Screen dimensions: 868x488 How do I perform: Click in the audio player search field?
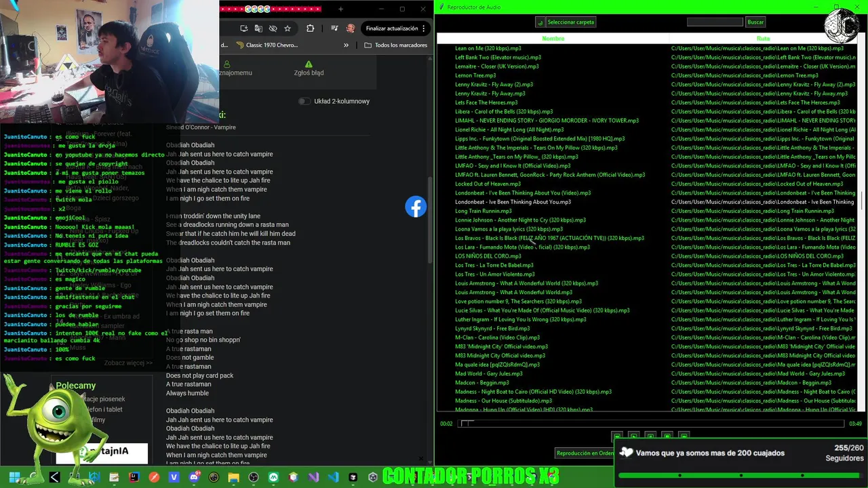tap(715, 22)
